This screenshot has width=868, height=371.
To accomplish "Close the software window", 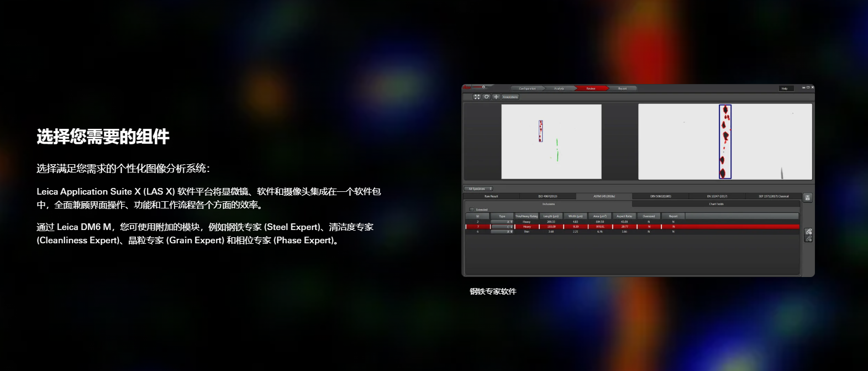I will click(x=812, y=87).
